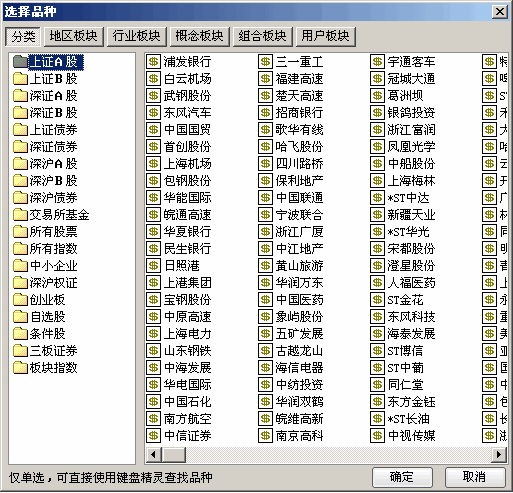Open the 组合板块 tab
This screenshot has height=493, width=513.
click(262, 36)
